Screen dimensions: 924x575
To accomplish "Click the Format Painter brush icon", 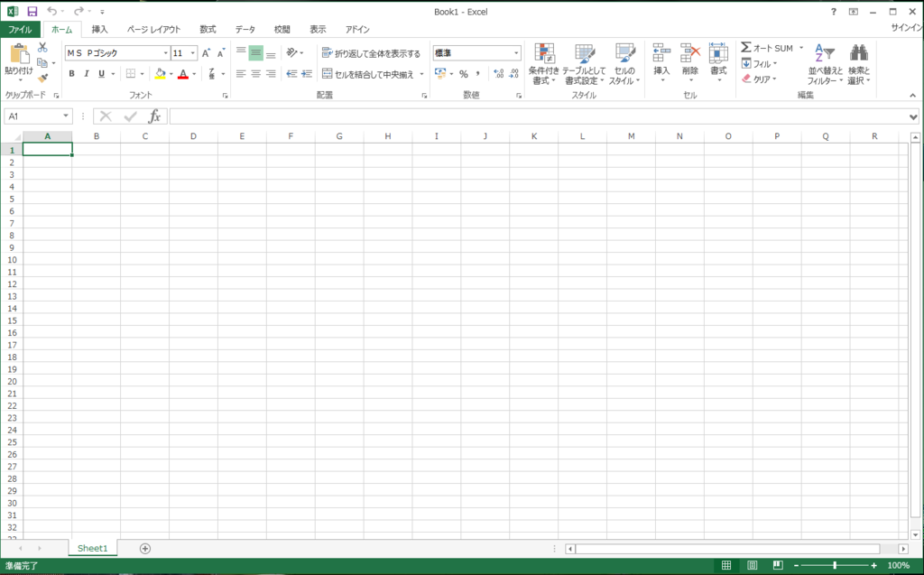I will [42, 79].
